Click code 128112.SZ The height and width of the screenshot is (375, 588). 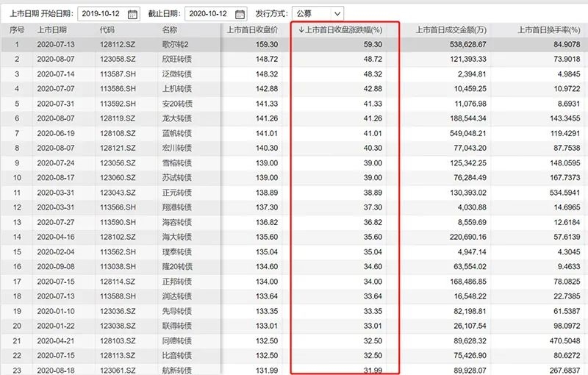118,44
